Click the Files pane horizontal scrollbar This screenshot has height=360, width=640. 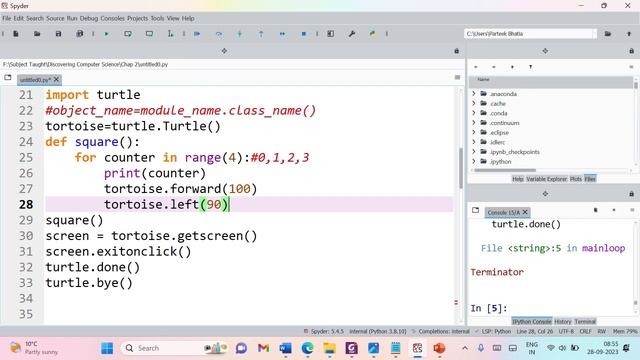click(505, 170)
